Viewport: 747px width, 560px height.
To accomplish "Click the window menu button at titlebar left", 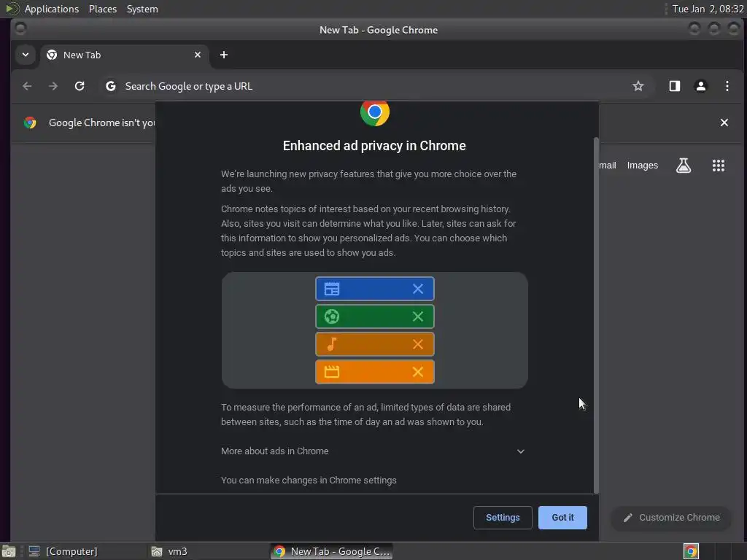I will pyautogui.click(x=20, y=29).
